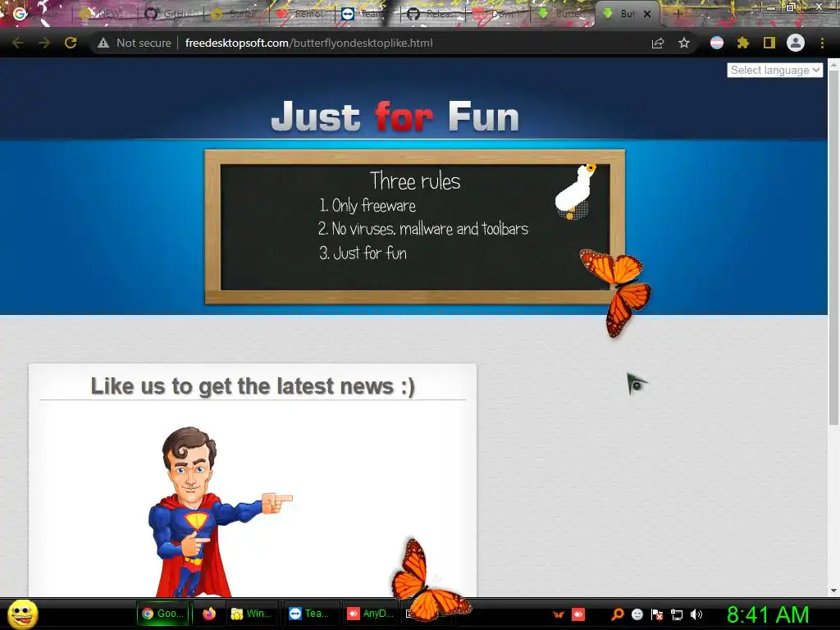Image resolution: width=840 pixels, height=630 pixels.
Task: Toggle the browser side panel icon
Action: coord(769,43)
